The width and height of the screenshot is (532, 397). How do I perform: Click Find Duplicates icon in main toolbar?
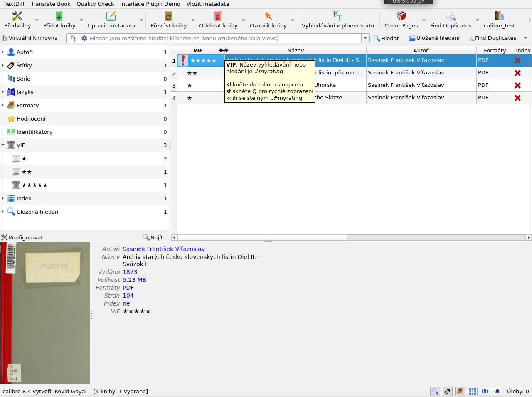[451, 16]
